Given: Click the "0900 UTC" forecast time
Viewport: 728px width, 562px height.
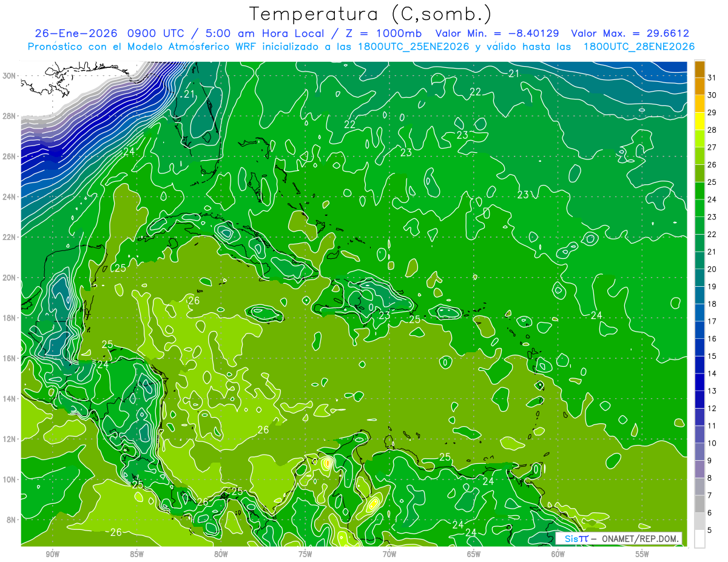Looking at the screenshot, I should coord(157,33).
